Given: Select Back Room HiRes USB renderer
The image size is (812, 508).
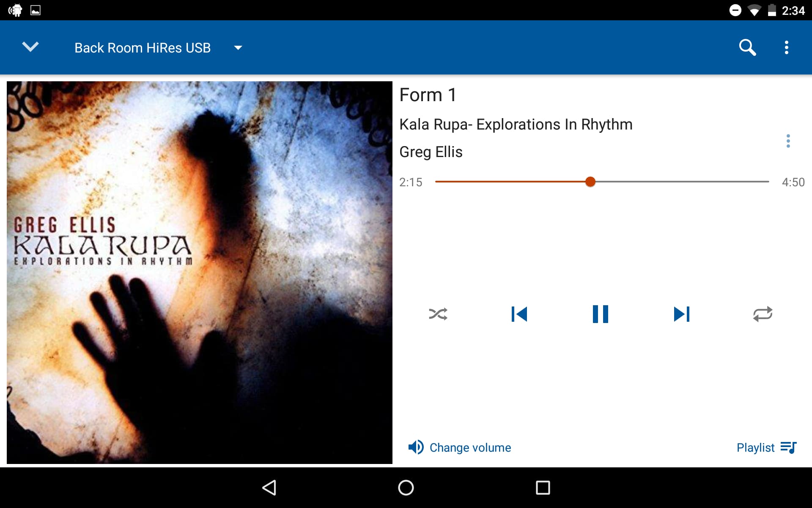Looking at the screenshot, I should pos(143,48).
